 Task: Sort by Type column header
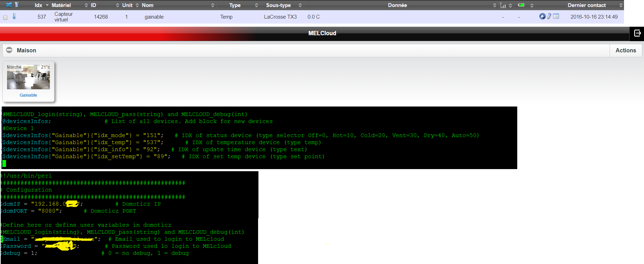235,5
